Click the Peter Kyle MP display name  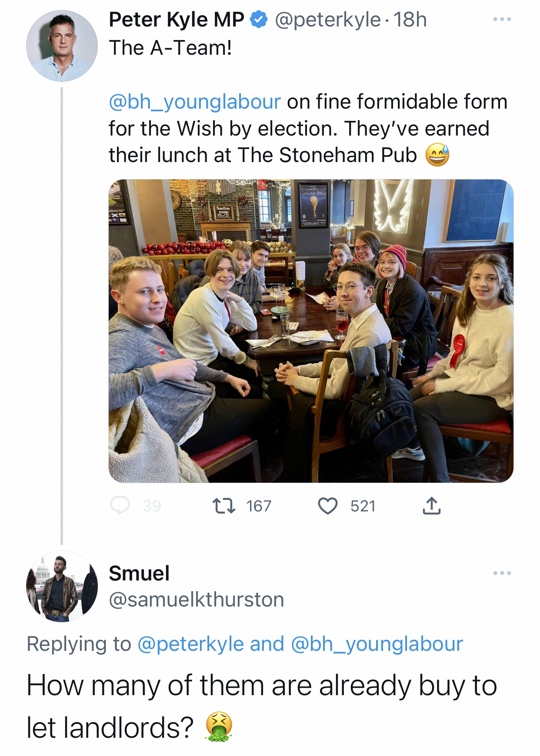177,20
